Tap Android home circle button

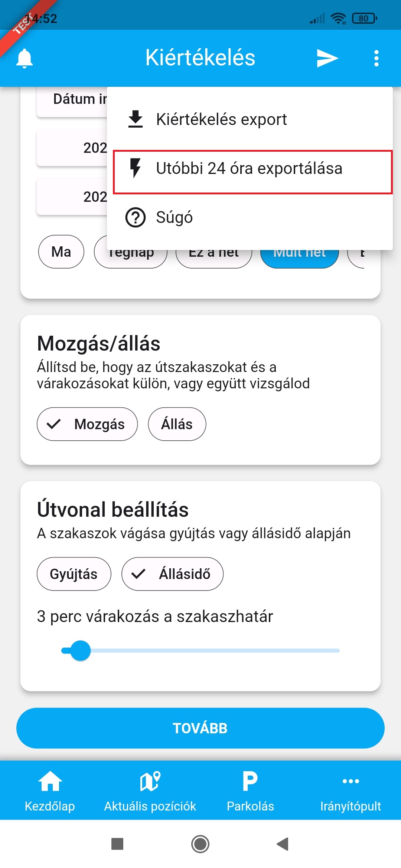coord(200,844)
